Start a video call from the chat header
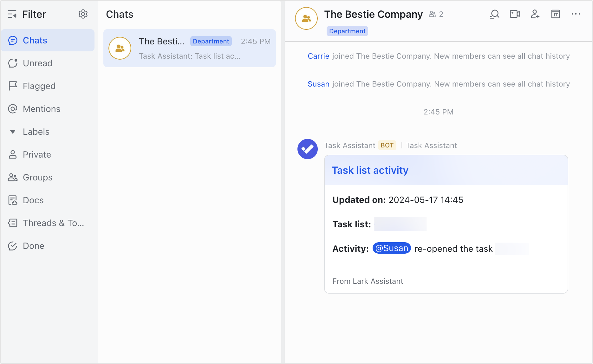593x364 pixels. click(514, 14)
